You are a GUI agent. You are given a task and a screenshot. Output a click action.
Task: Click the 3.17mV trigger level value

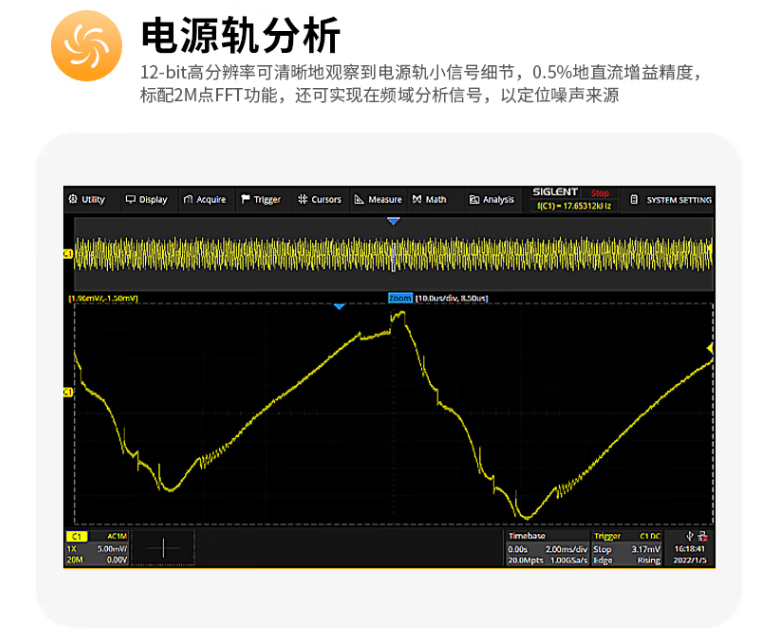[646, 549]
